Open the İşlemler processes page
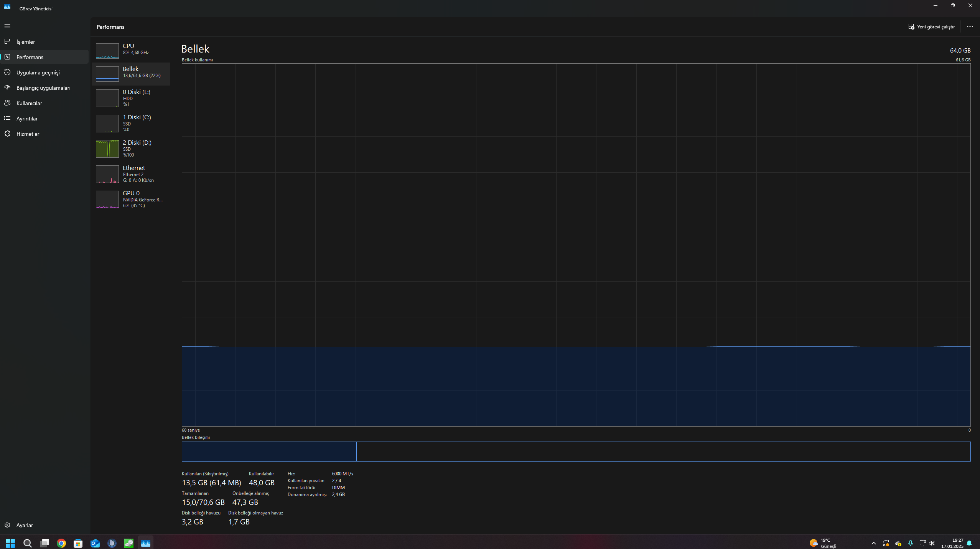Viewport: 980px width, 549px height. click(26, 42)
